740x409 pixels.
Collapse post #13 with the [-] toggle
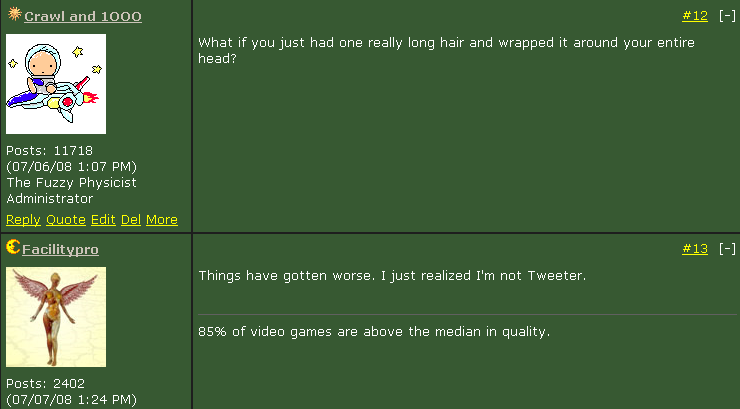click(727, 249)
